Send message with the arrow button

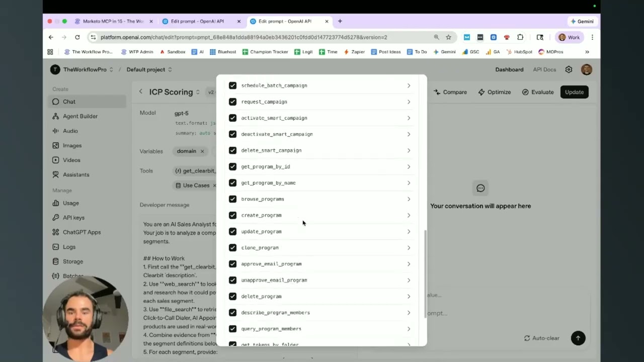pos(578,338)
